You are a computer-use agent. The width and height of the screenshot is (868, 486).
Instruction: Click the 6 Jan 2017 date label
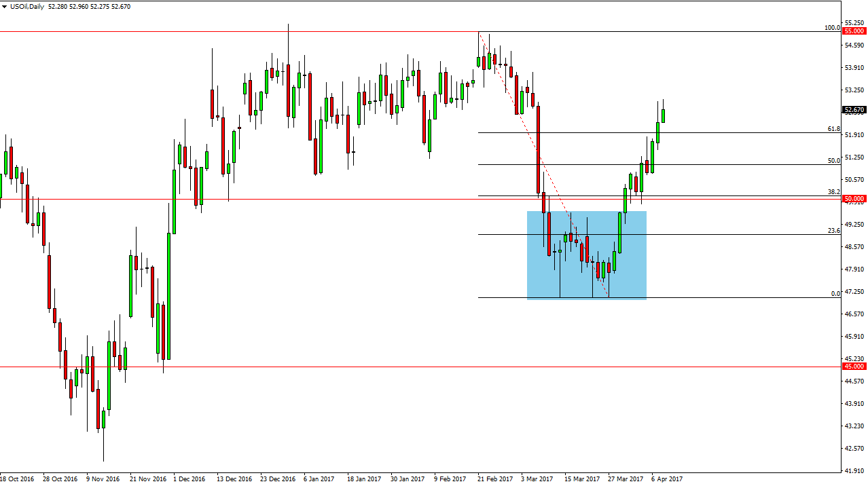[x=319, y=479]
